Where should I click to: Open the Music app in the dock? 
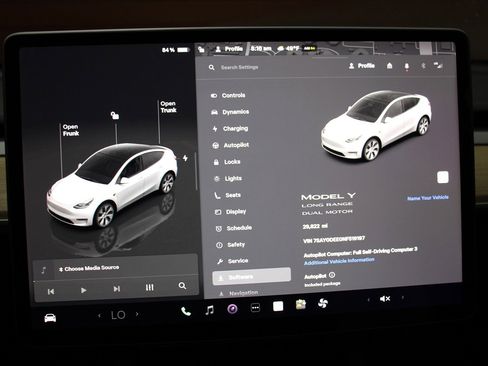209,310
